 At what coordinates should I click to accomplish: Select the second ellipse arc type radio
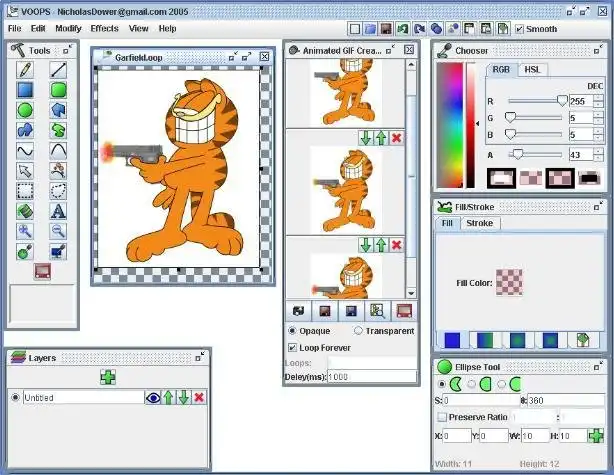(472, 384)
